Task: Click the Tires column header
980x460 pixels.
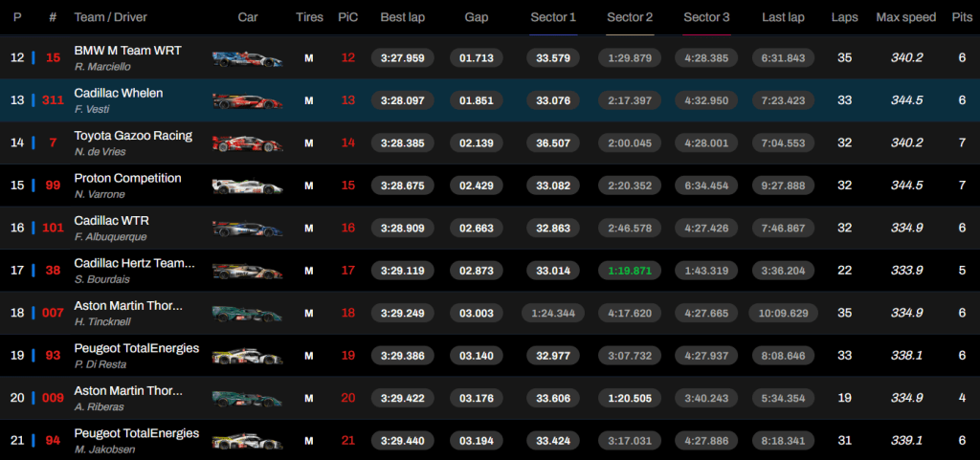Action: (x=309, y=17)
